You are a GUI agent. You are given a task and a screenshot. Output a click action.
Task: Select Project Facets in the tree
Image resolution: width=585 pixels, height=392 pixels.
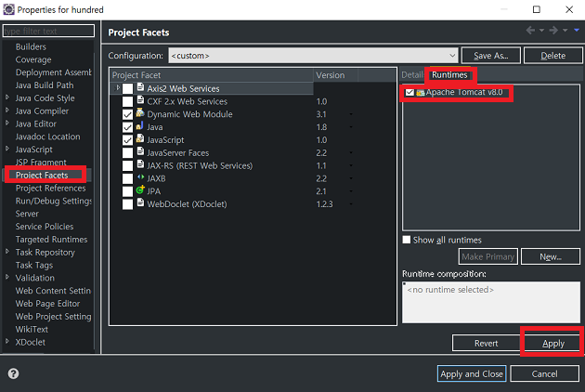[x=42, y=175]
